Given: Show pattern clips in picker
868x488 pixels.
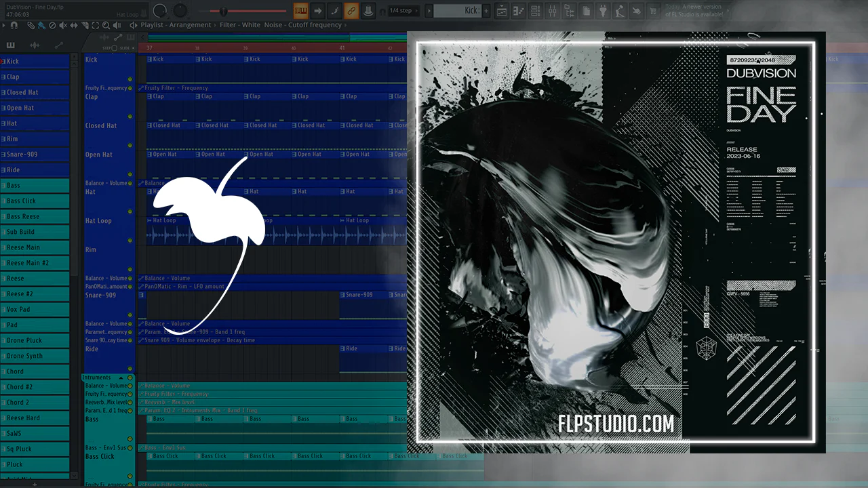Looking at the screenshot, I should click(x=11, y=45).
